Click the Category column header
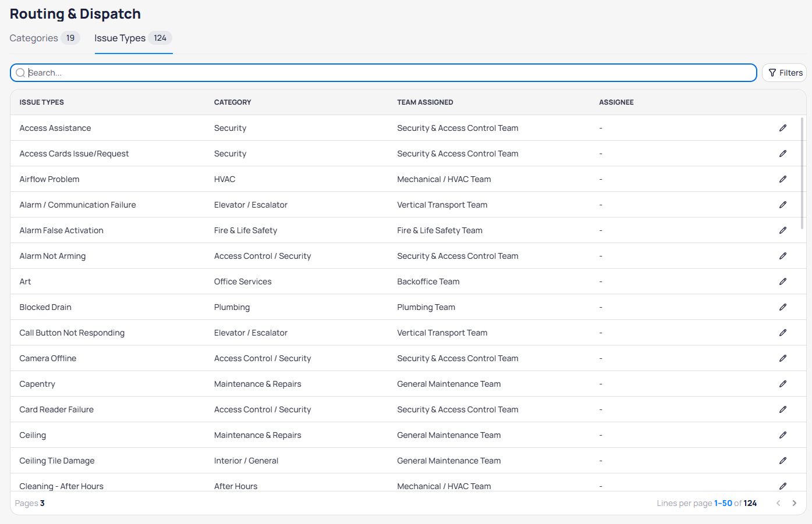812x524 pixels. click(x=232, y=102)
